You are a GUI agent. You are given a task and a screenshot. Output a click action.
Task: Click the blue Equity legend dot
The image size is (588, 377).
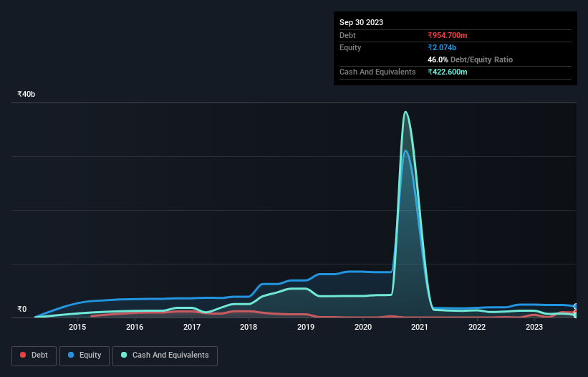pyautogui.click(x=71, y=355)
